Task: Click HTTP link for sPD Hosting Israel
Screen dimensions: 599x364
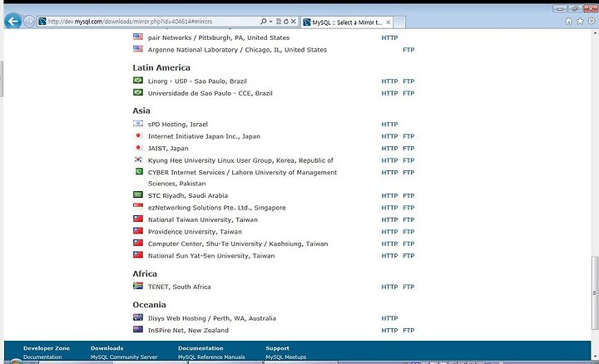Action: (389, 125)
